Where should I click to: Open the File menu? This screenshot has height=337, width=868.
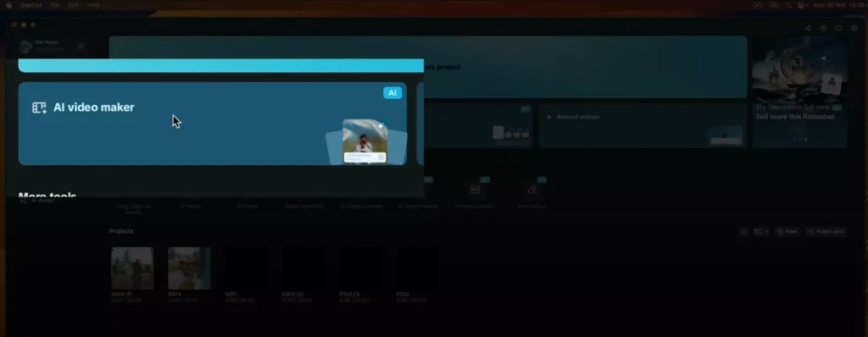(55, 5)
